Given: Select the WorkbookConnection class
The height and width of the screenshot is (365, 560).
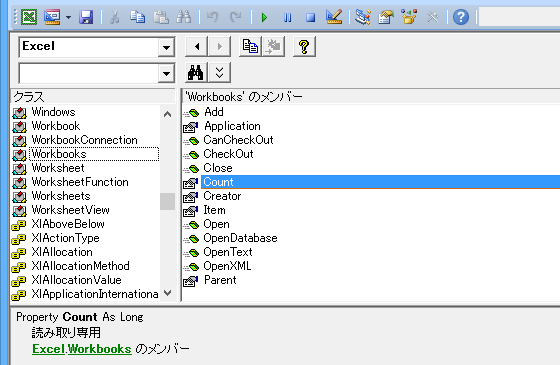Looking at the screenshot, I should pyautogui.click(x=84, y=140).
